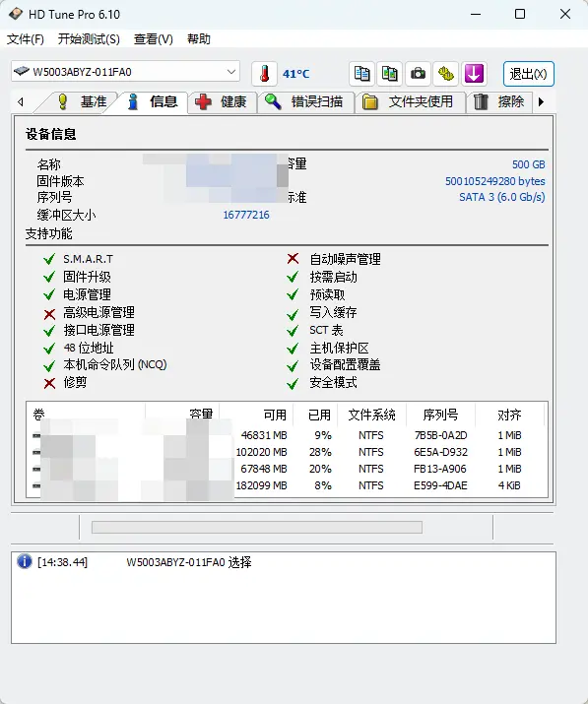Click the 退出(X) button
This screenshot has width=588, height=704.
528,74
